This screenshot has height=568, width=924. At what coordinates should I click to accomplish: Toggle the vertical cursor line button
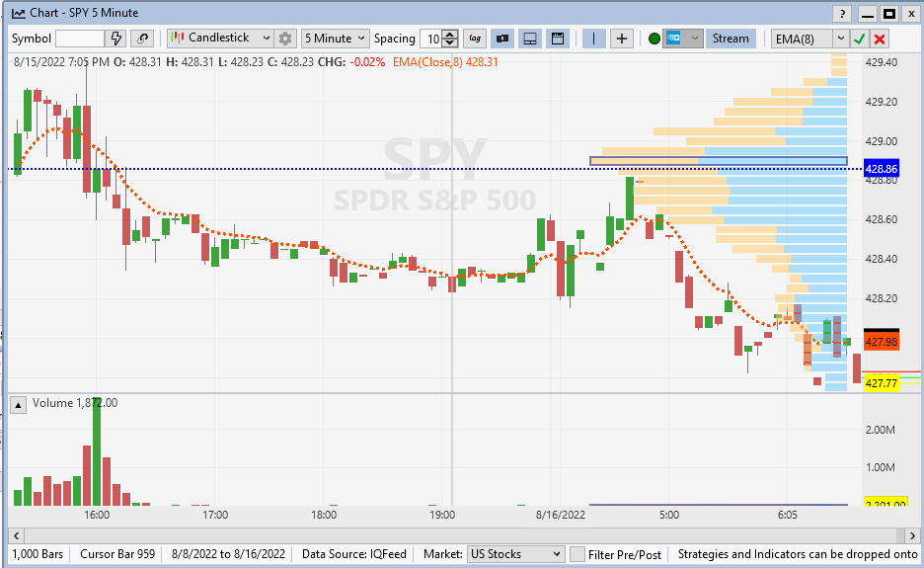pyautogui.click(x=593, y=39)
